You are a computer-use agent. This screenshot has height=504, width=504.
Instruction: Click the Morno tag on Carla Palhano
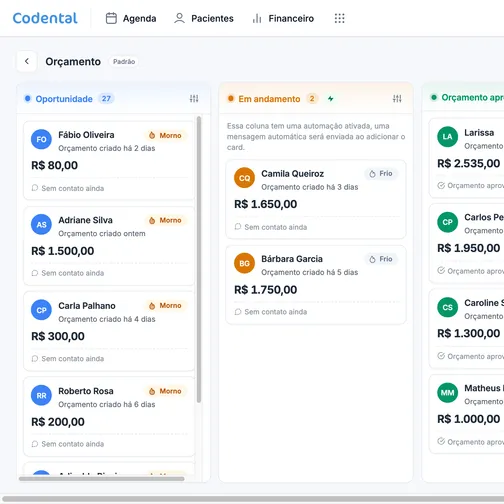166,306
